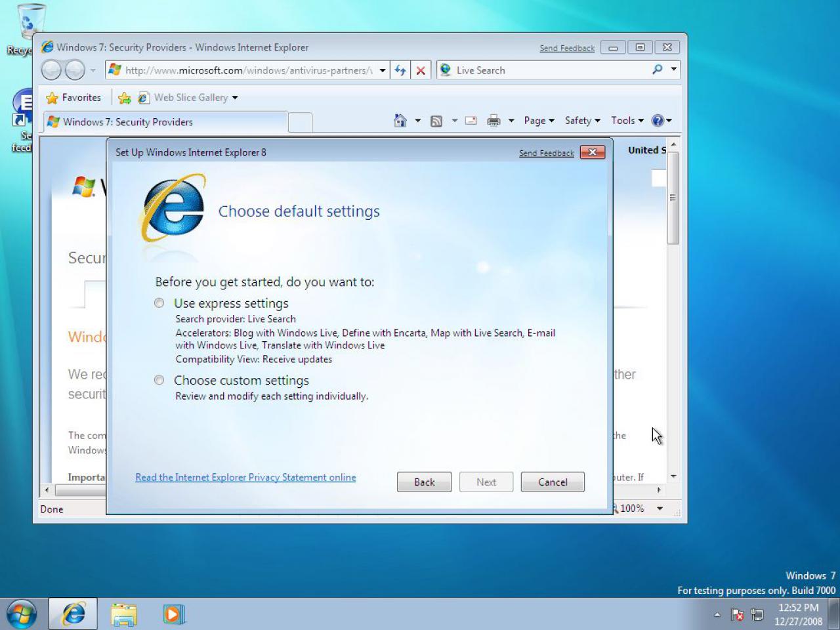
Task: Expand the search provider dropdown arrow
Action: point(673,70)
